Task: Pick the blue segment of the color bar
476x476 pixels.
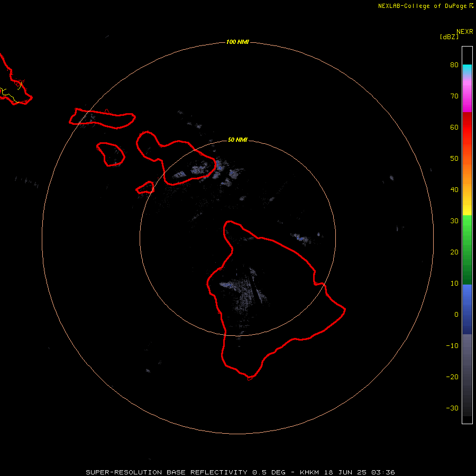Action: (x=467, y=309)
